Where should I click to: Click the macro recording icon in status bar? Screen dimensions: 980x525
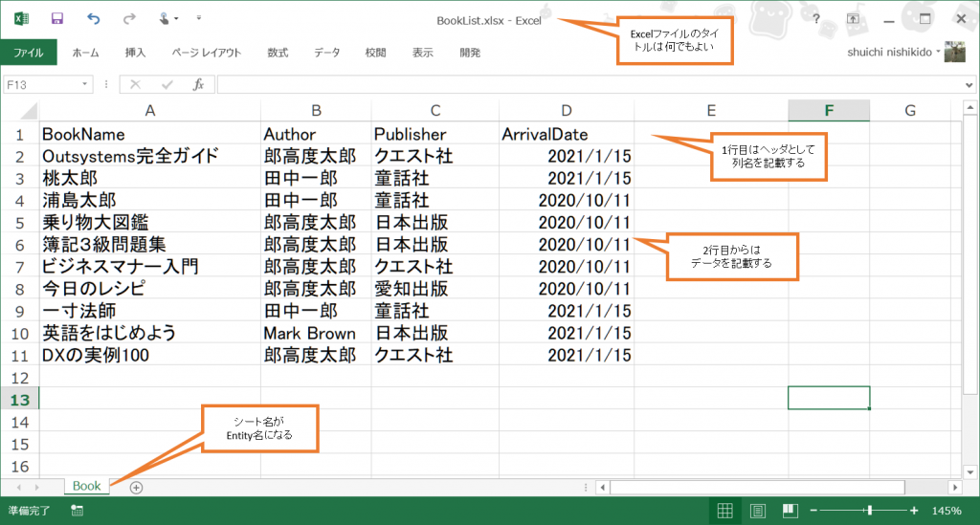(x=77, y=511)
